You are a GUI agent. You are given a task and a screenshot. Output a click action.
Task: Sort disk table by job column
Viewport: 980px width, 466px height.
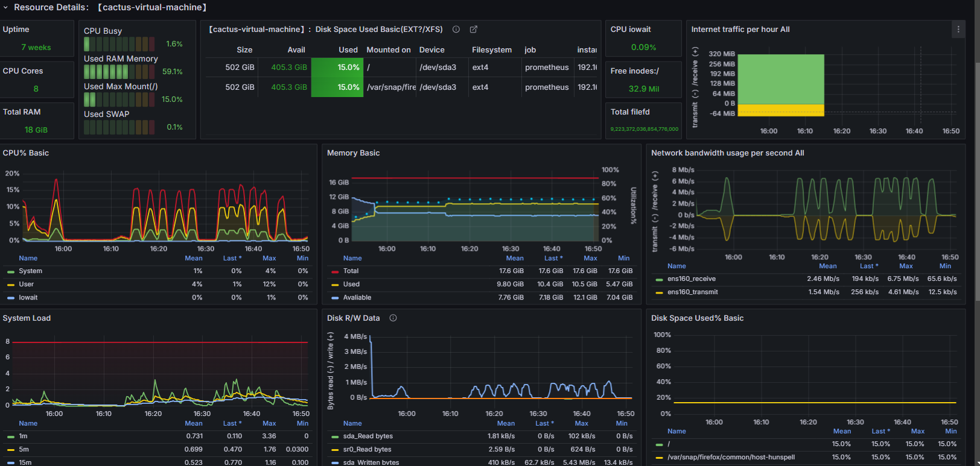[x=530, y=50]
